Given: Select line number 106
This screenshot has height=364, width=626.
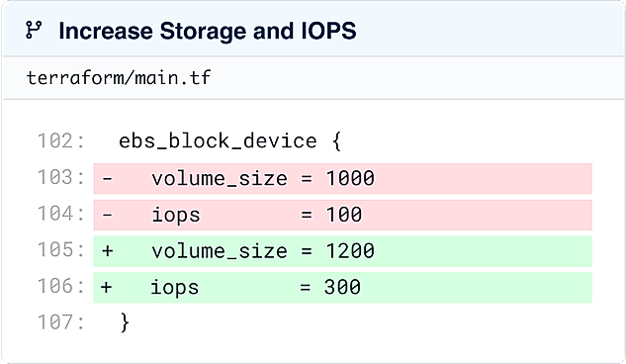Looking at the screenshot, I should [61, 286].
